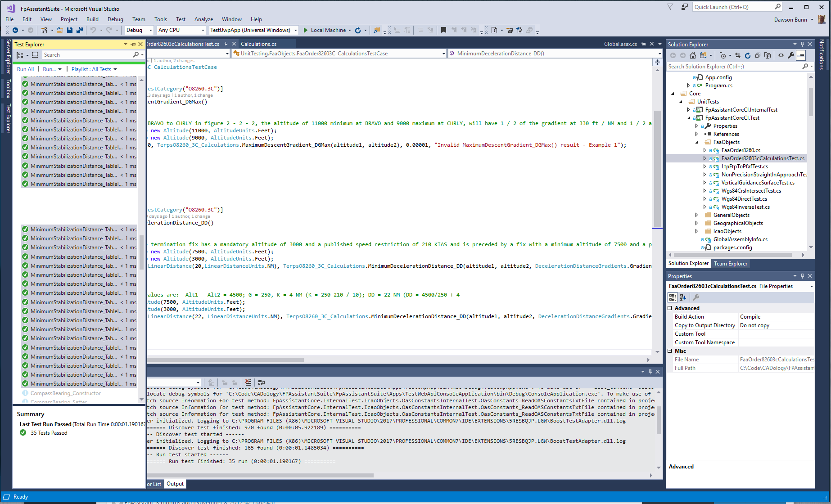The width and height of the screenshot is (831, 504).
Task: Open the Build menu
Action: coord(92,19)
